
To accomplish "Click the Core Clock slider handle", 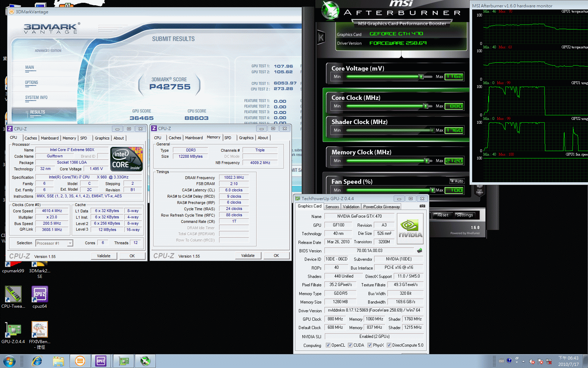I will tap(426, 106).
